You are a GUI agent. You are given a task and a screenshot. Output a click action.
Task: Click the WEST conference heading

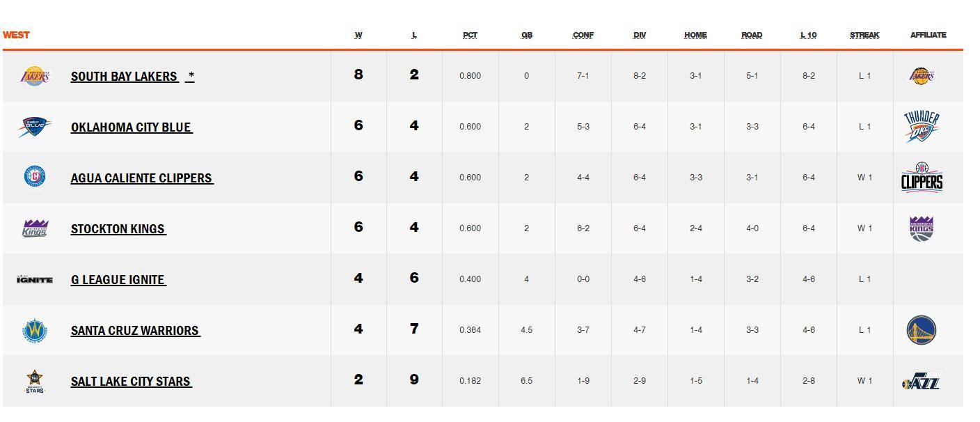16,35
